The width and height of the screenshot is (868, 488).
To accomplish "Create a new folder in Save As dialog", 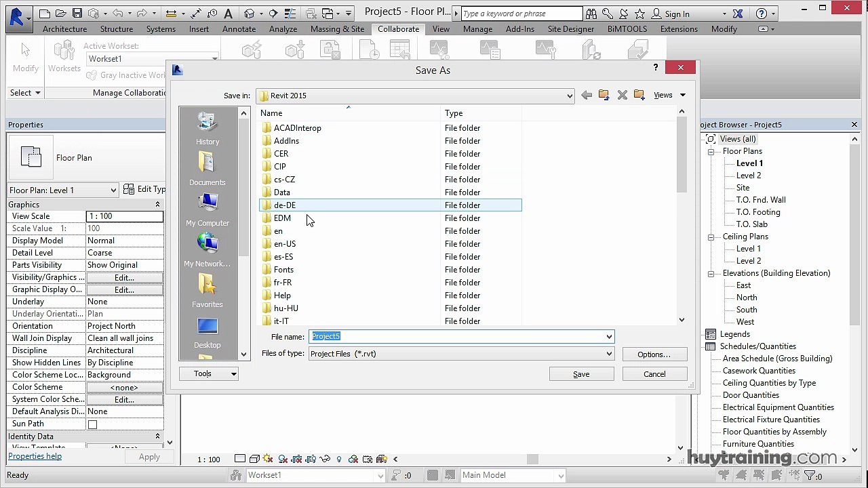I will coord(639,95).
